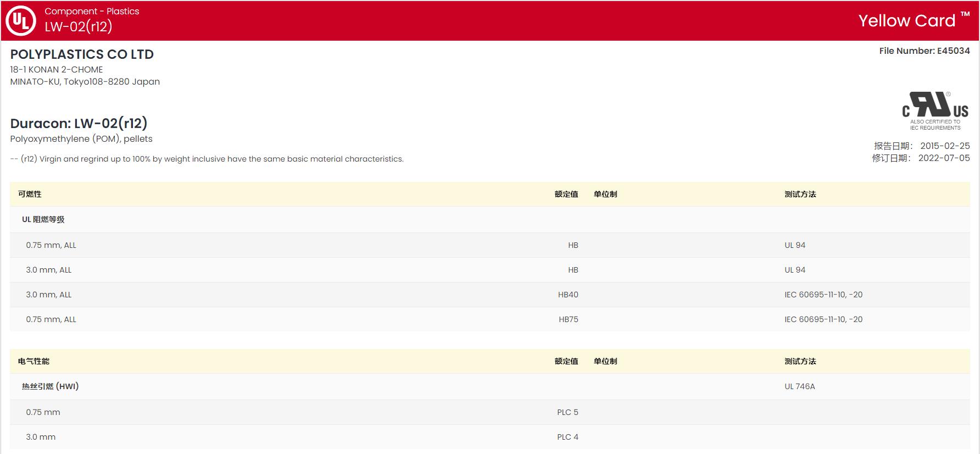
Task: Select the '3.0 mm, ALL' row rated HB40
Action: pyautogui.click(x=490, y=295)
